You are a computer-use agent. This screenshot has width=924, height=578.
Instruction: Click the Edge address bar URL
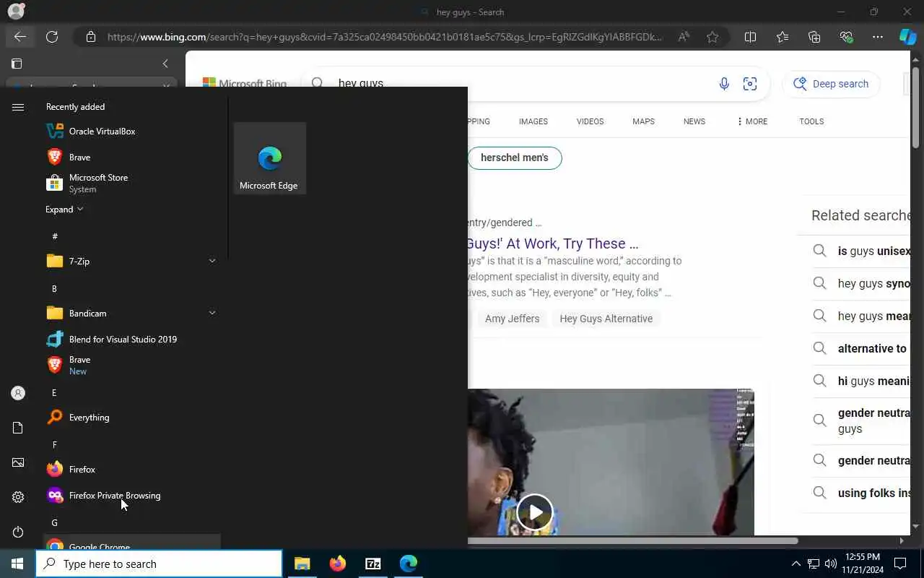click(384, 37)
